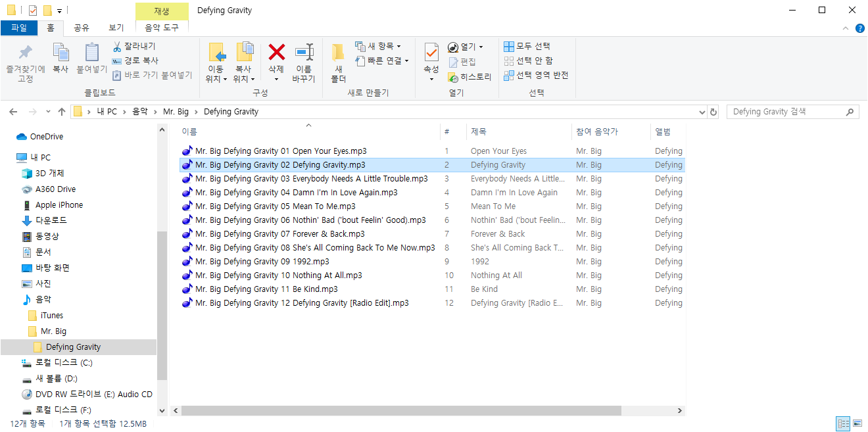Switch to the 보기 ribbon tab
868x432 pixels.
pyautogui.click(x=116, y=28)
